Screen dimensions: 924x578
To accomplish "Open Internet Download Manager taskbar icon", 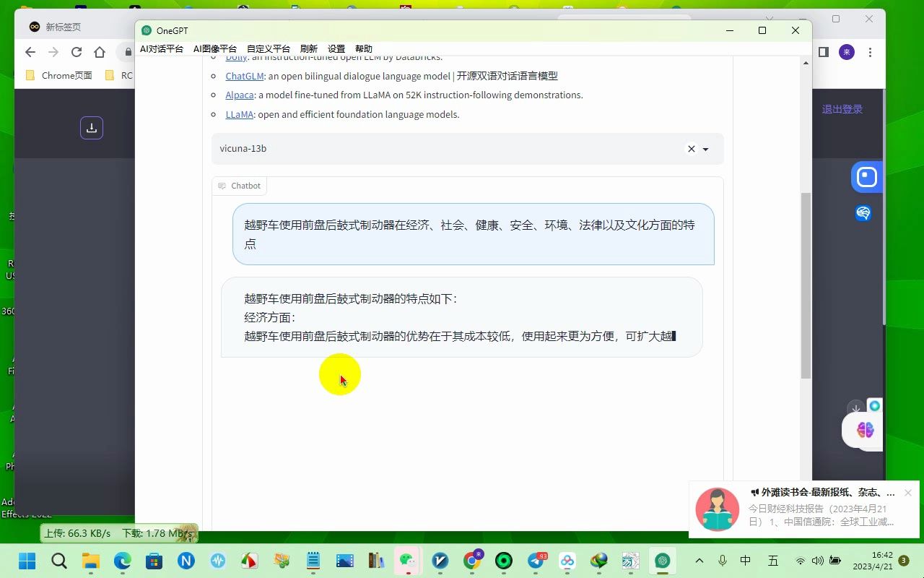I will (599, 561).
